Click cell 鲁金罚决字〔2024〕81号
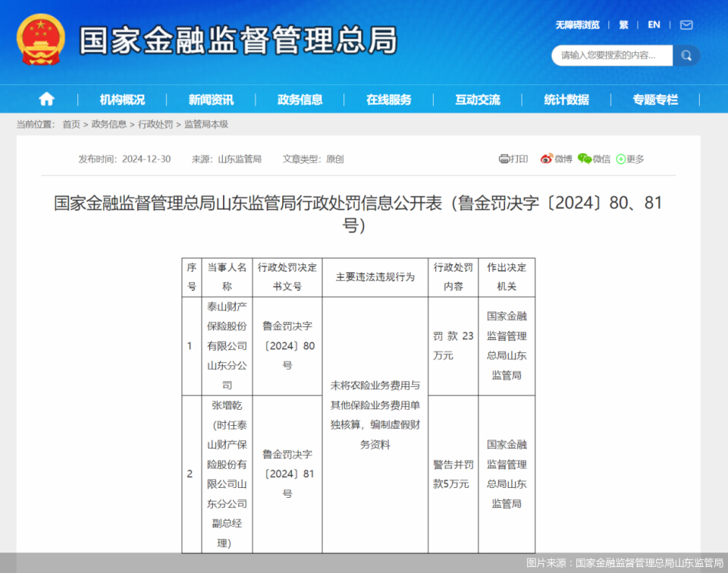The image size is (728, 573). 287,474
